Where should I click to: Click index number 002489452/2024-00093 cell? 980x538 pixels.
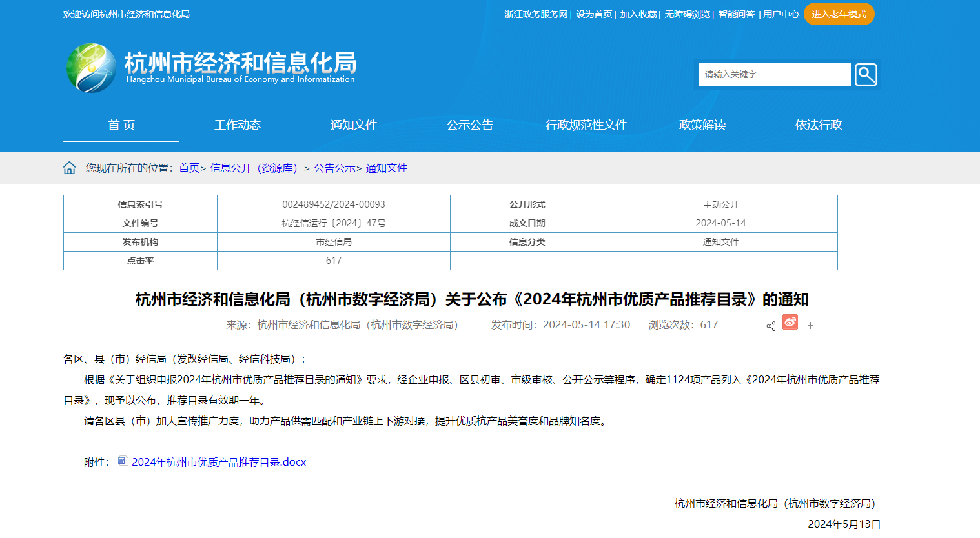coord(334,204)
